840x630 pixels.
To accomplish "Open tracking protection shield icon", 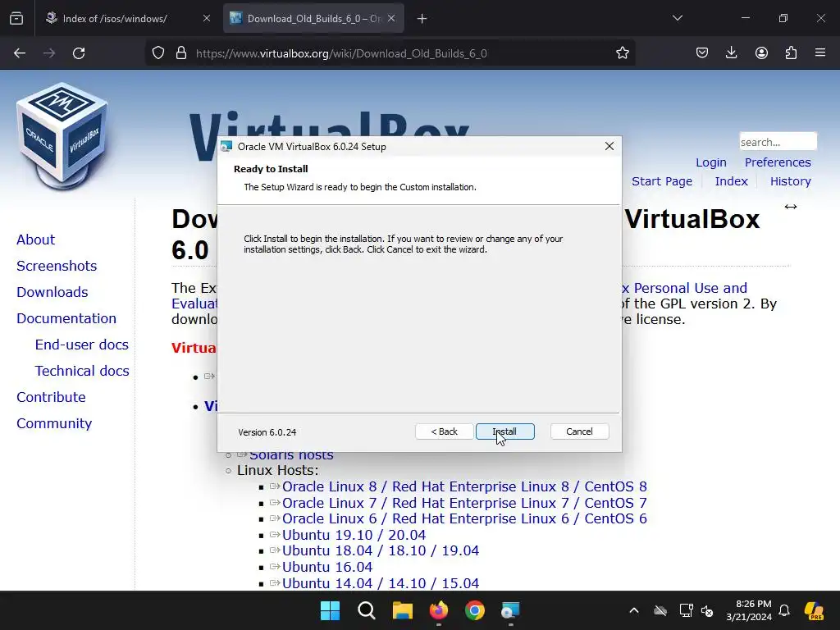I will click(158, 53).
